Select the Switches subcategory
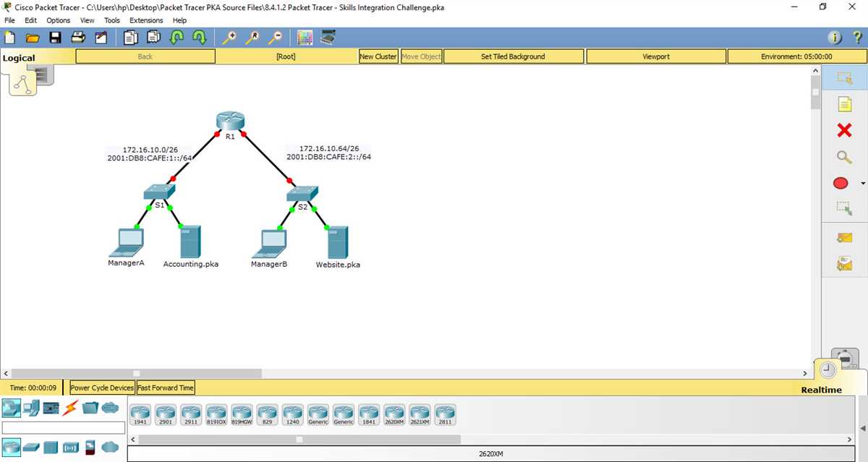This screenshot has height=462, width=868. tap(31, 446)
